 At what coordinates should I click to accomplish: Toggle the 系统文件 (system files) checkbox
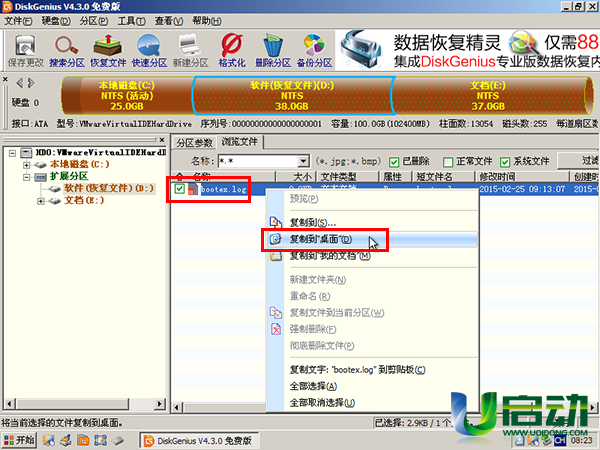[505, 162]
